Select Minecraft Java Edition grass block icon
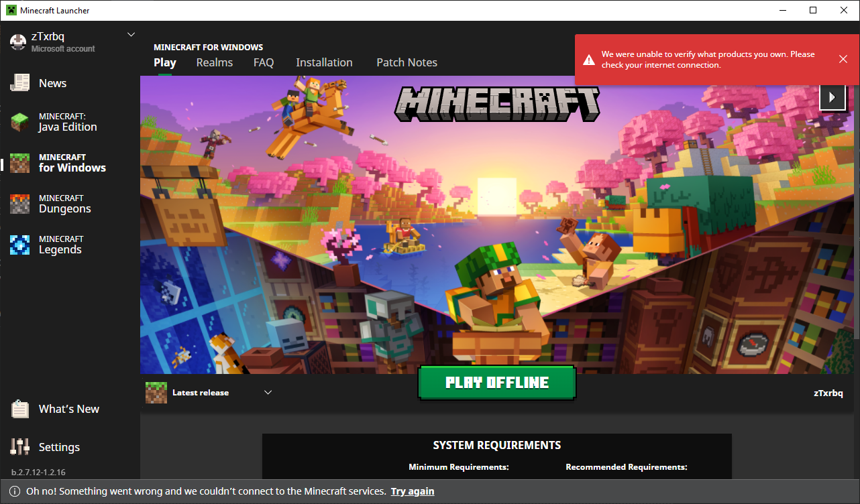This screenshot has width=860, height=504. [20, 122]
